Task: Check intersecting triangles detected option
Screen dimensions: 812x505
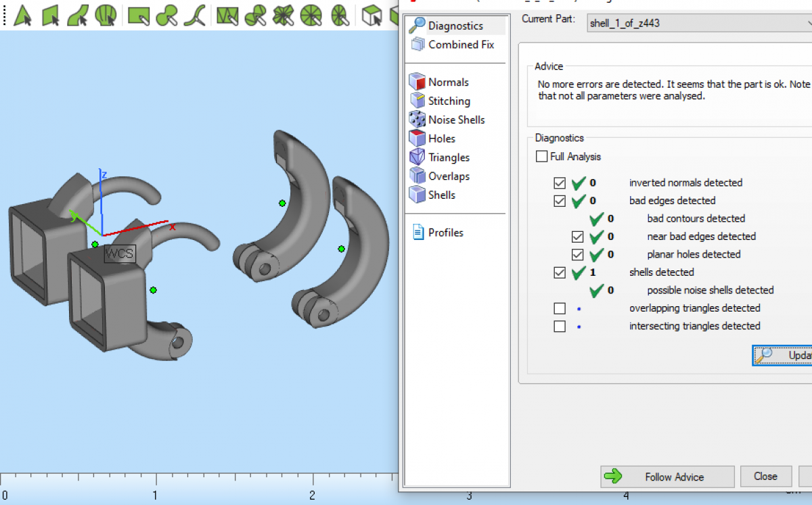Action: (x=560, y=327)
